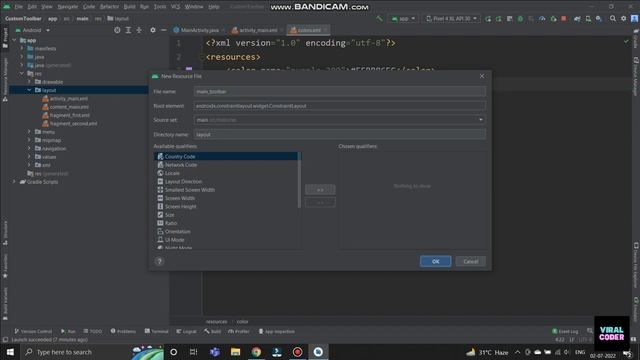
Task: Open the Profiler tool window
Action: point(239,331)
